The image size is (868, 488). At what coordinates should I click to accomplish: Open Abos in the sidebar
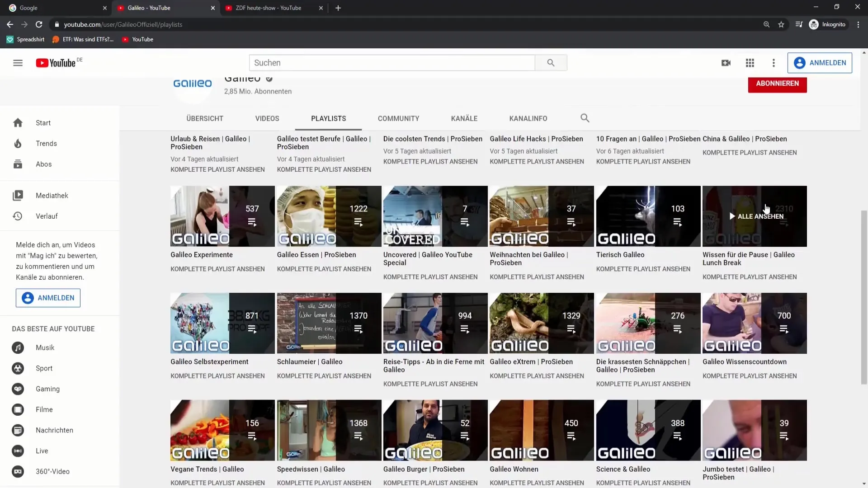[x=60, y=164]
